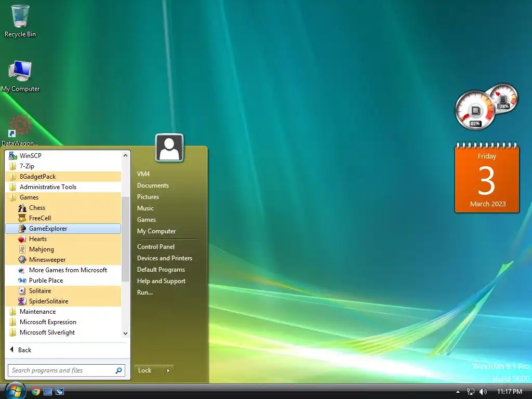Open Control Panel
532x399 pixels.
coord(156,247)
